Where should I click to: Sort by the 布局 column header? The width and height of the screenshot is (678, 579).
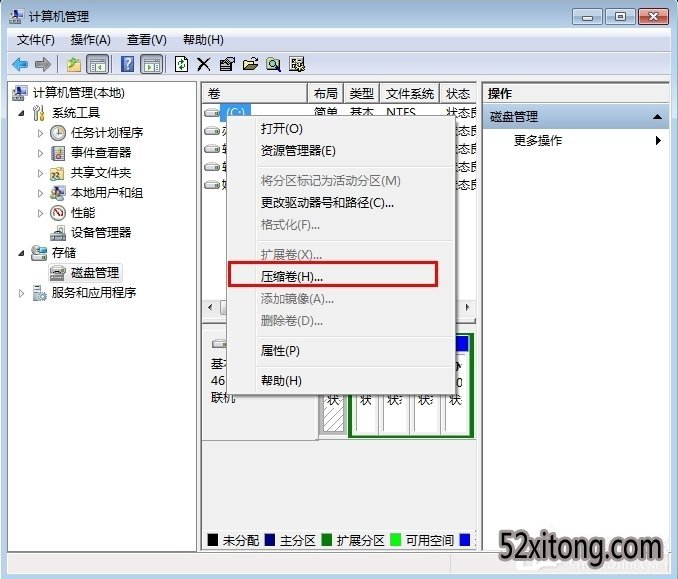[x=326, y=93]
